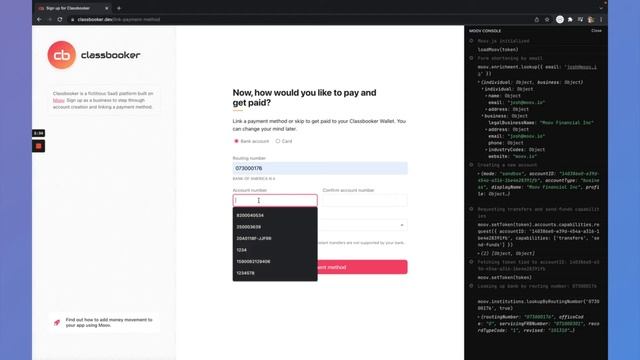Choose the second autofill suggestion ending in 3639
Image resolution: width=640 pixels, height=360 pixels.
[275, 227]
